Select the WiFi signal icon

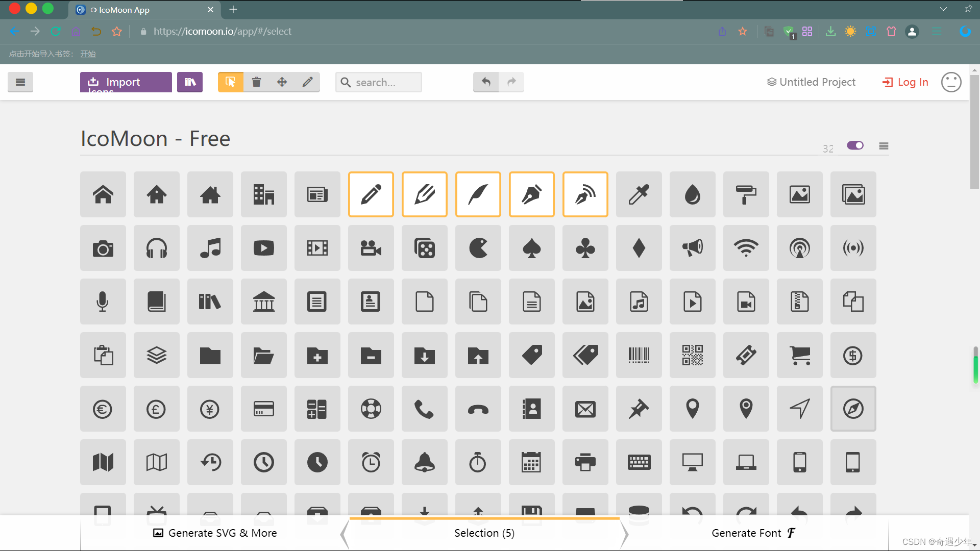746,248
